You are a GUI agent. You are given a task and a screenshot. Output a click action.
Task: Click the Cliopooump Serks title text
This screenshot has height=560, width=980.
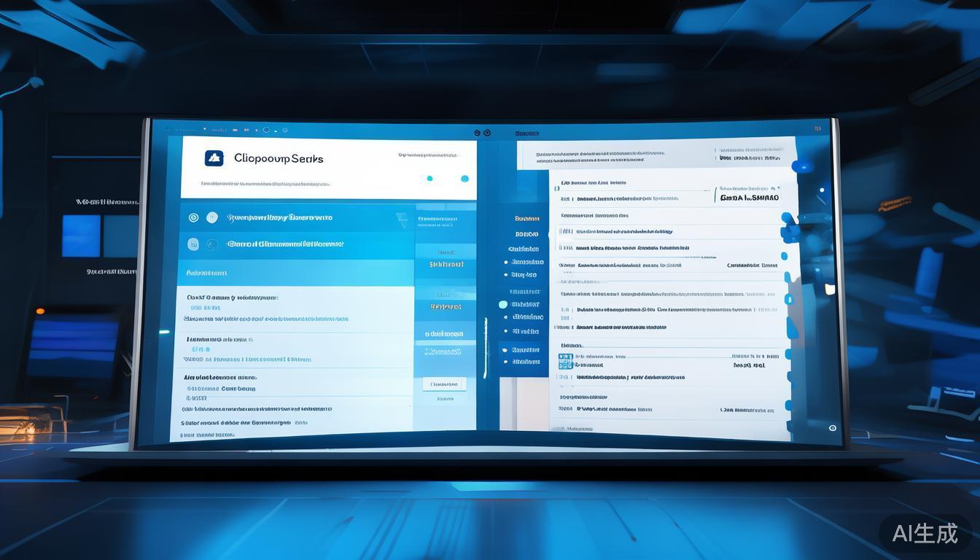(279, 158)
